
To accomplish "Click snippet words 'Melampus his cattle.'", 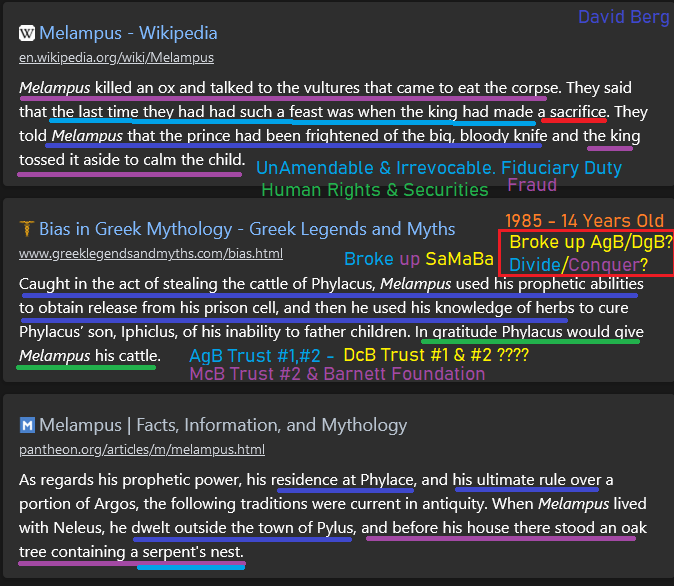I will (x=90, y=356).
